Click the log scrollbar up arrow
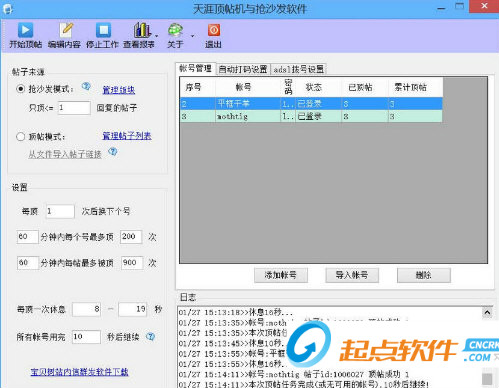This screenshot has width=499, height=388. click(x=487, y=313)
